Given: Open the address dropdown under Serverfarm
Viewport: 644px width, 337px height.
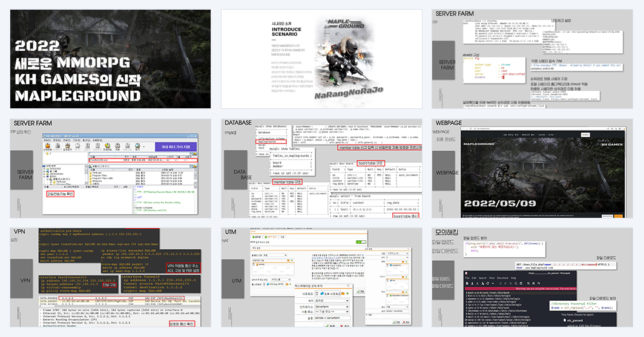Looking at the screenshot, I should click(332, 312).
